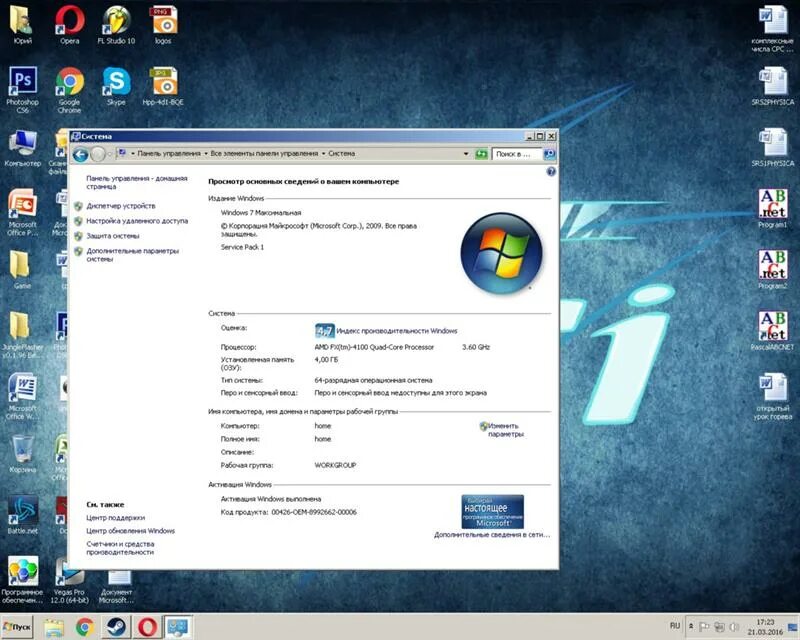
Task: Open Документ Microsoft desktop file
Action: (x=116, y=586)
